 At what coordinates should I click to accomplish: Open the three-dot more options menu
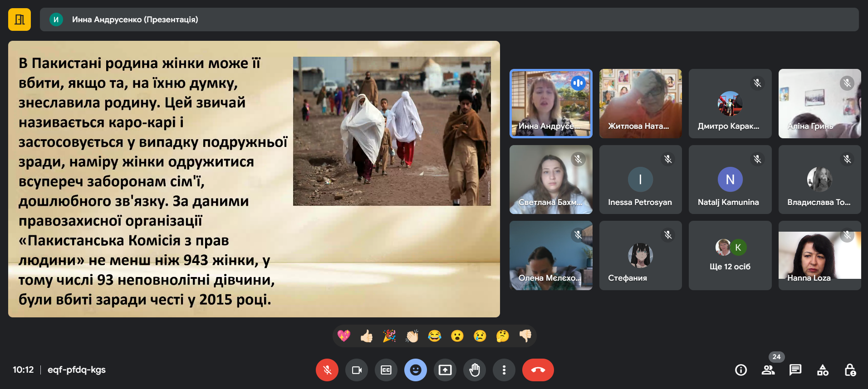504,370
